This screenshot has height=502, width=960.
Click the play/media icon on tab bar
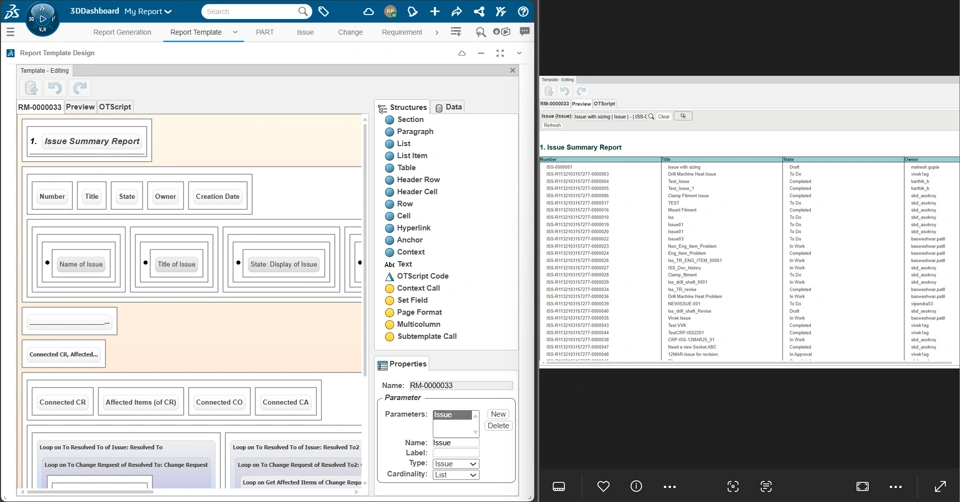(501, 32)
